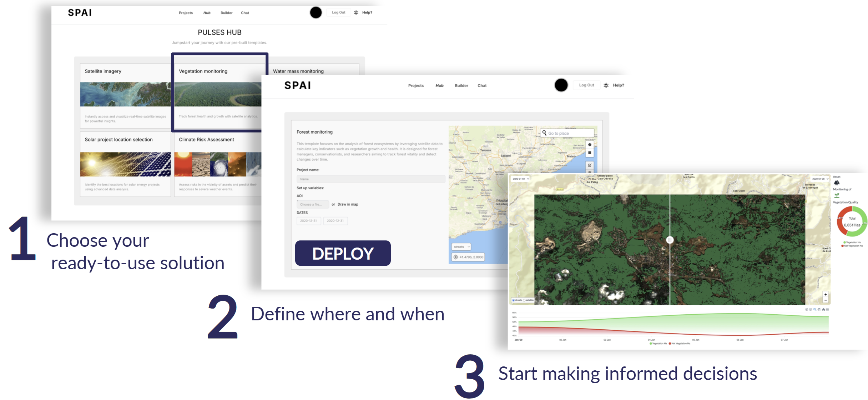
Task: Click the map zoom out minus button
Action: click(826, 300)
